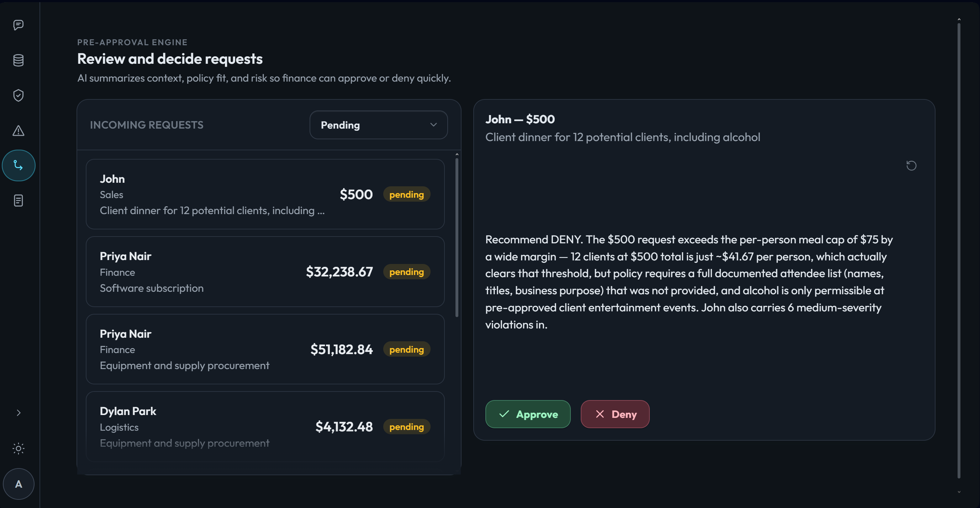Deny John's $500 request

click(x=615, y=414)
